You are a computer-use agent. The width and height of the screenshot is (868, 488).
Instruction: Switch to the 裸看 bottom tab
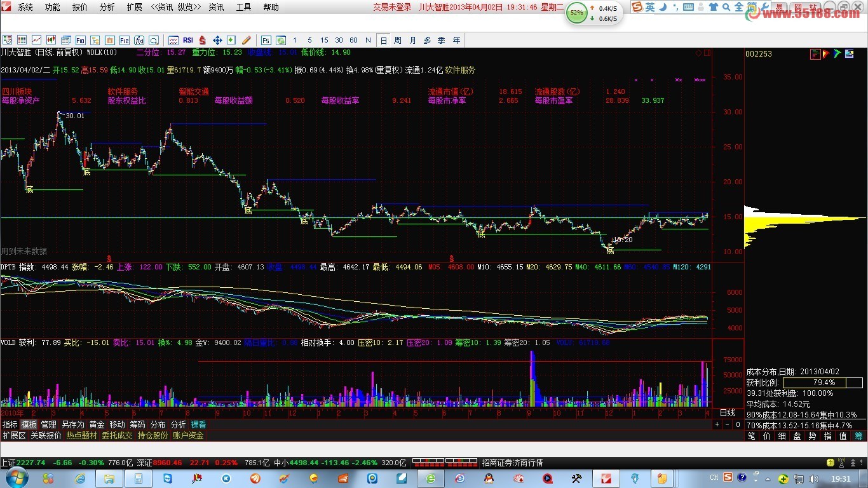pyautogui.click(x=198, y=424)
